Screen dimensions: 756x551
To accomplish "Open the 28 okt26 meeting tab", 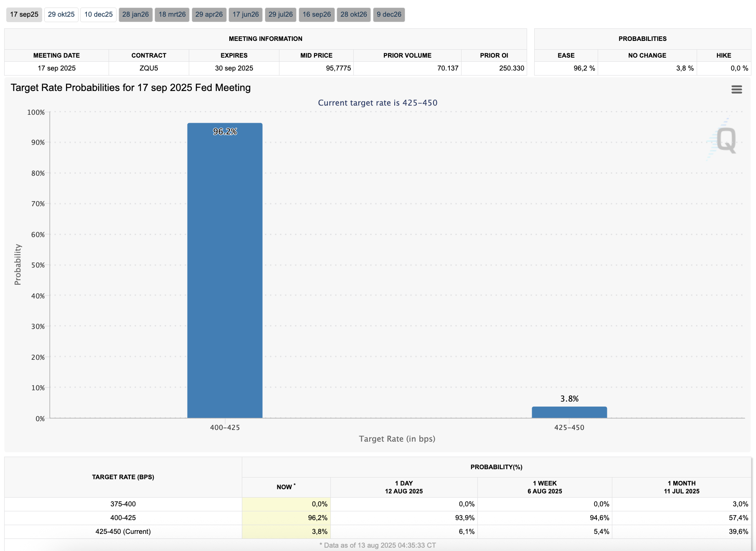I will [353, 15].
